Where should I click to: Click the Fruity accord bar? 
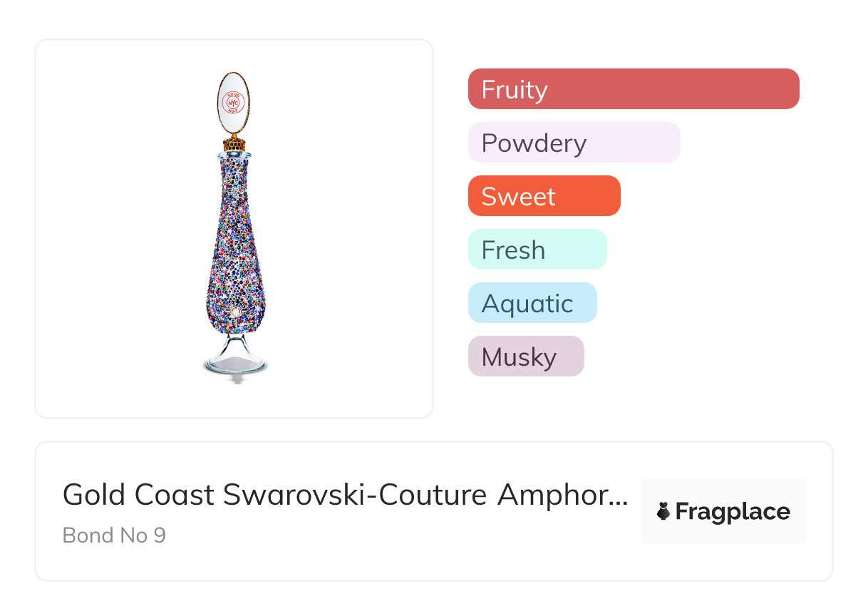[x=633, y=89]
